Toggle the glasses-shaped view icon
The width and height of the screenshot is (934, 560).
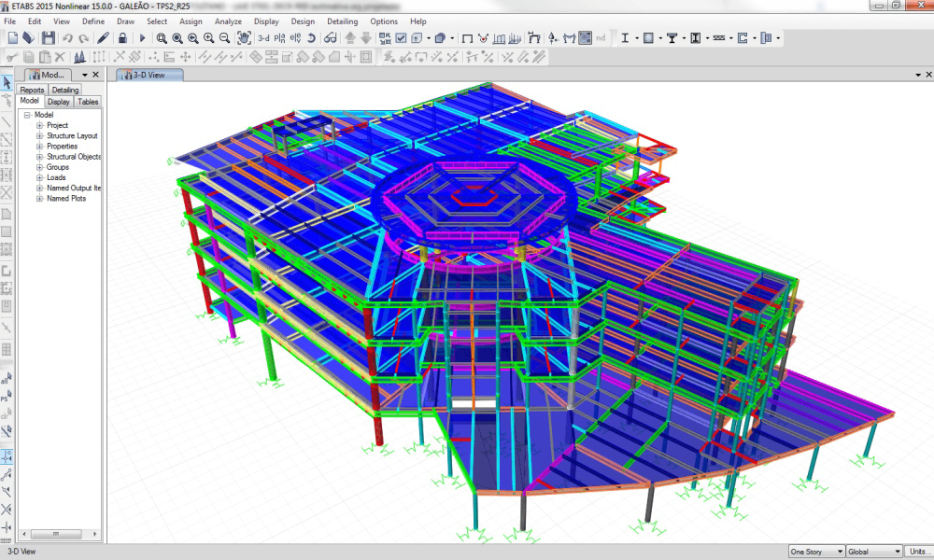click(x=330, y=38)
